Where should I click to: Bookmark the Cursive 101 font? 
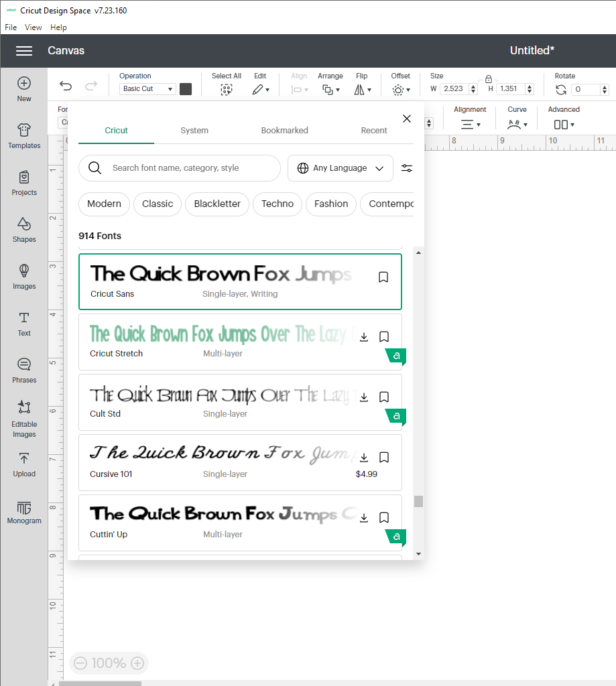coord(384,457)
